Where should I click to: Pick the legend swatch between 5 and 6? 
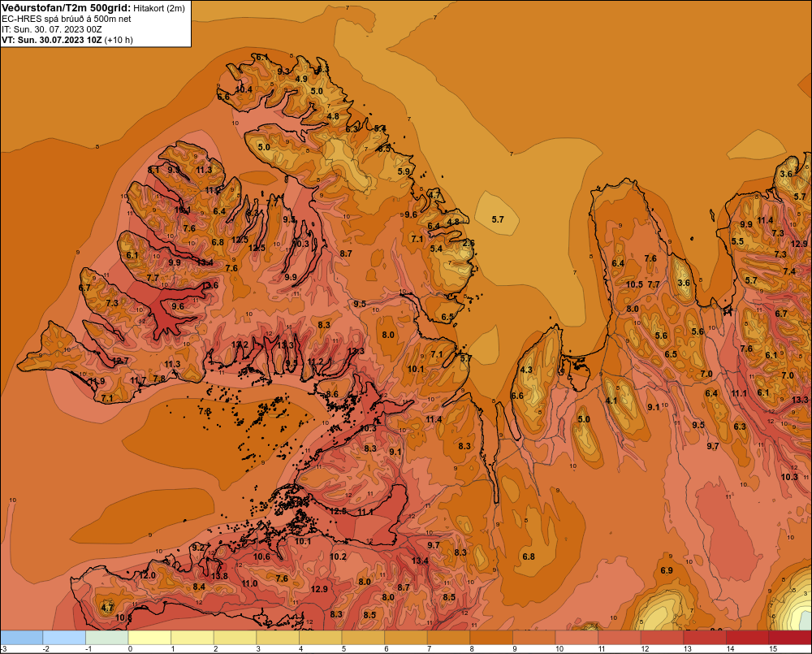point(364,638)
